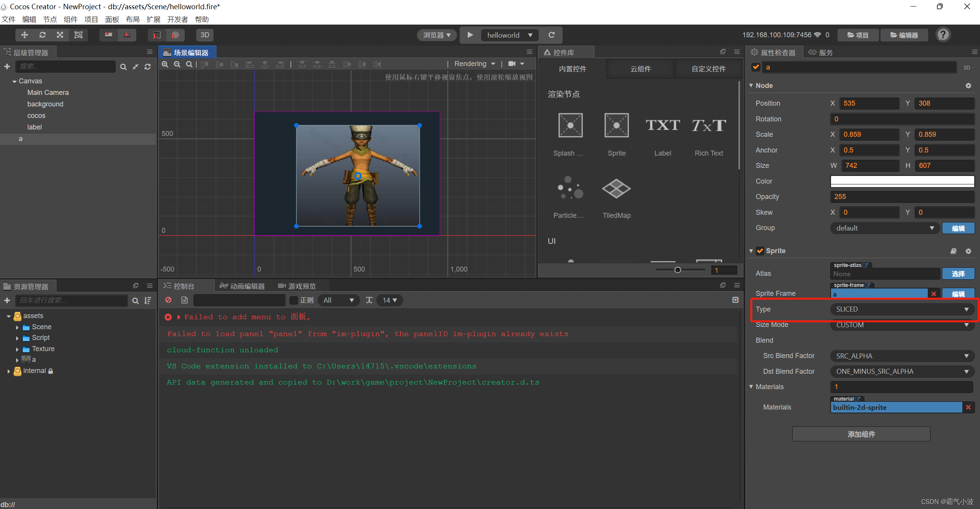Clear the console log
Image resolution: width=980 pixels, height=509 pixels.
[168, 300]
